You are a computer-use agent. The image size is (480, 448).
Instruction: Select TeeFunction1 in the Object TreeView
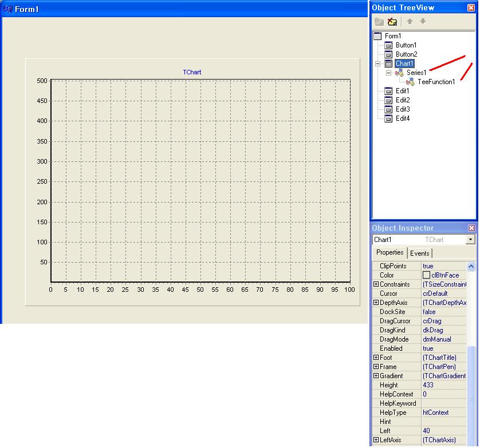point(436,82)
